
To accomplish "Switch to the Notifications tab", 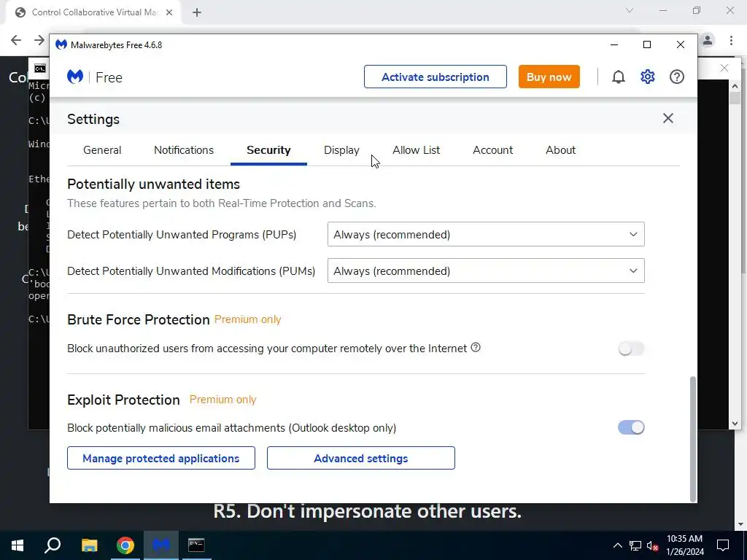I will (184, 150).
